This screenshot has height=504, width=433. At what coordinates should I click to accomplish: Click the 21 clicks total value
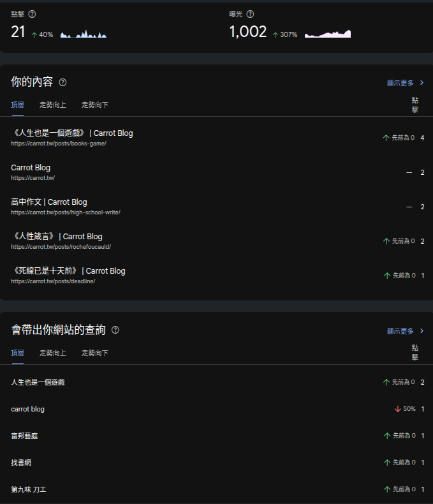pos(18,32)
